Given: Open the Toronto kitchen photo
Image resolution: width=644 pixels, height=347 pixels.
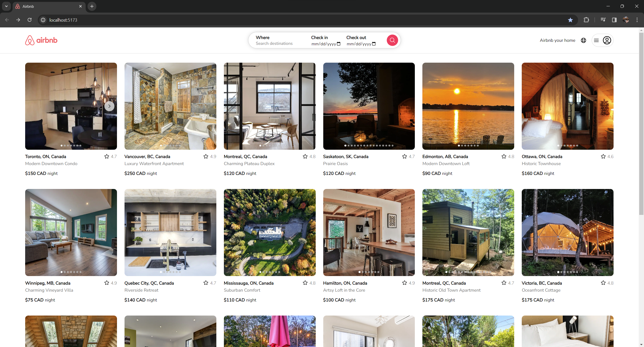Looking at the screenshot, I should point(71,106).
